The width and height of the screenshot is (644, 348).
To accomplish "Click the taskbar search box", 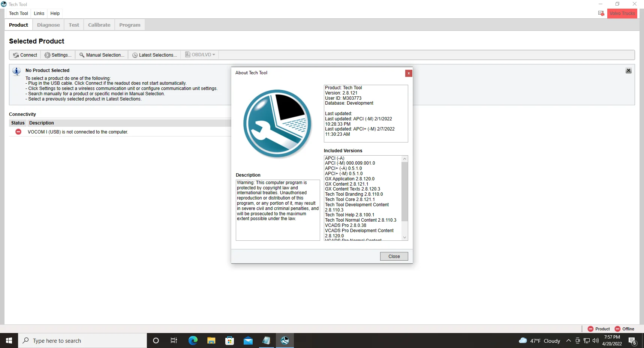I will click(82, 340).
